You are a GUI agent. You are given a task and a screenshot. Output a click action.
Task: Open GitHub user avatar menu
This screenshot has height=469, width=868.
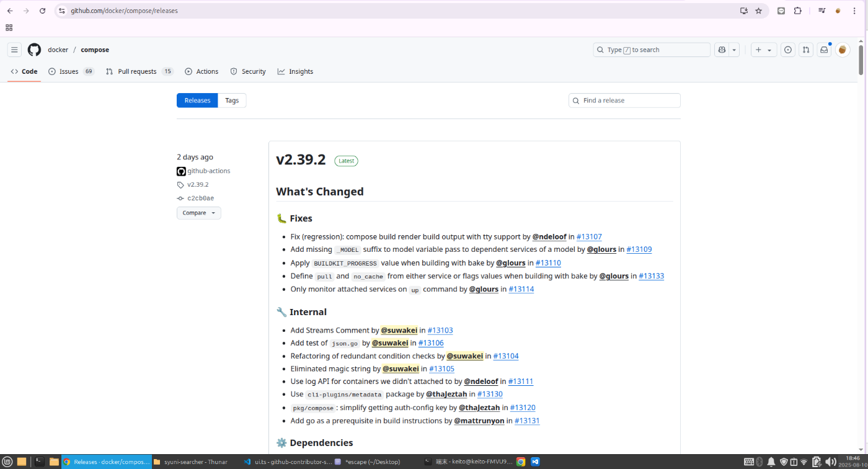pos(843,50)
